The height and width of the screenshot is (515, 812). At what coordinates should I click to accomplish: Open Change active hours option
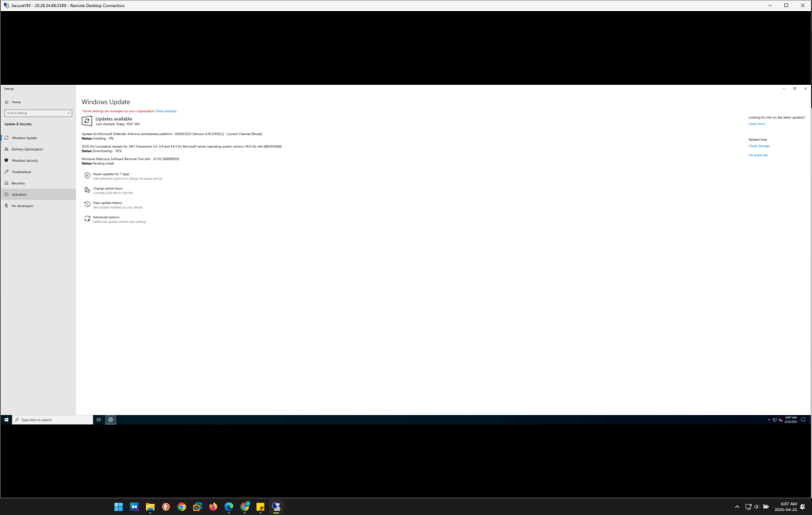pyautogui.click(x=108, y=189)
